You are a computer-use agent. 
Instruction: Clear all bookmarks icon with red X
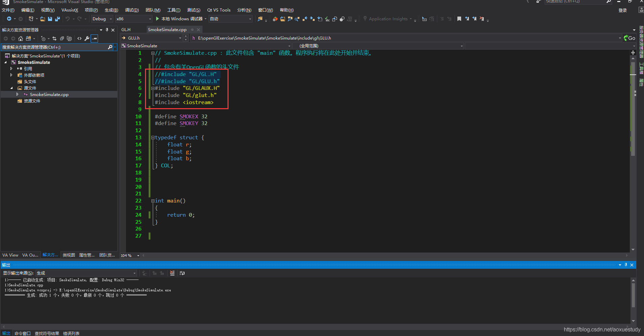(x=482, y=19)
